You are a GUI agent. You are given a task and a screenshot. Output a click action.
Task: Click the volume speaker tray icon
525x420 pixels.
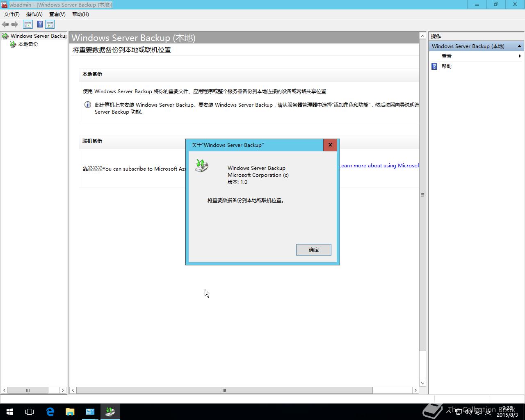[x=468, y=412]
